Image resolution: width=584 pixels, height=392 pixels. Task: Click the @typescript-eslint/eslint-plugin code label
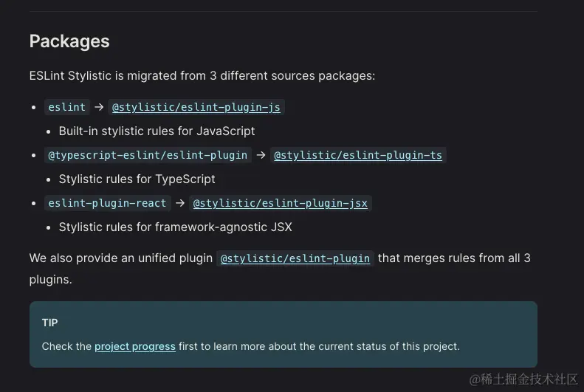click(148, 155)
